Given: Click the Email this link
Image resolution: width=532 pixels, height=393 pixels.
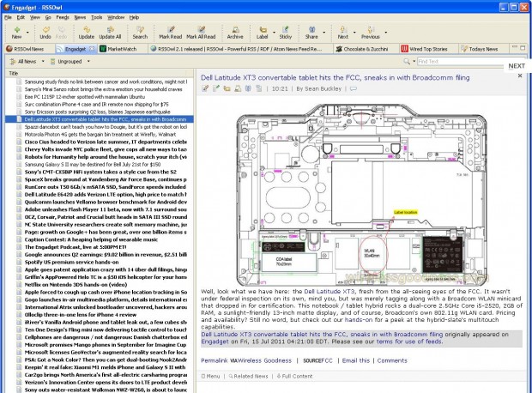Looking at the screenshot, I should tap(355, 360).
